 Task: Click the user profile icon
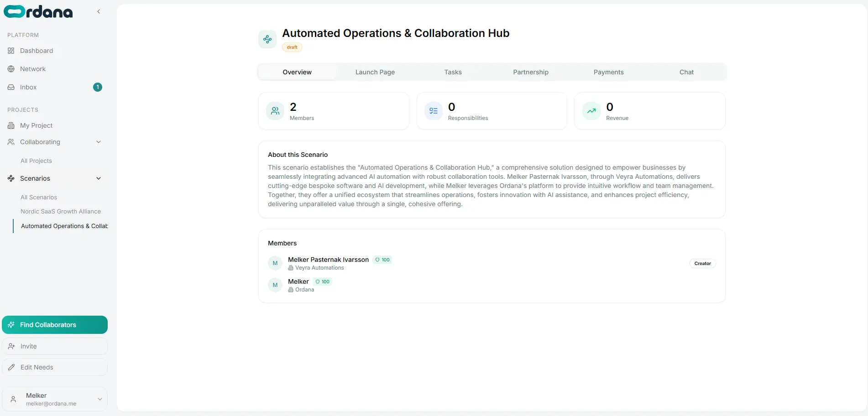(x=13, y=399)
